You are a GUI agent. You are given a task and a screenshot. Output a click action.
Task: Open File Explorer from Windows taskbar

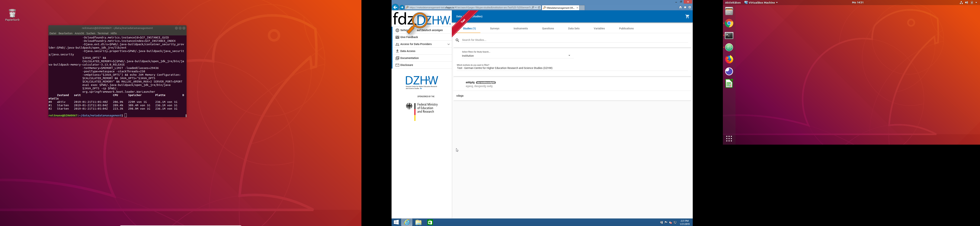click(418, 222)
